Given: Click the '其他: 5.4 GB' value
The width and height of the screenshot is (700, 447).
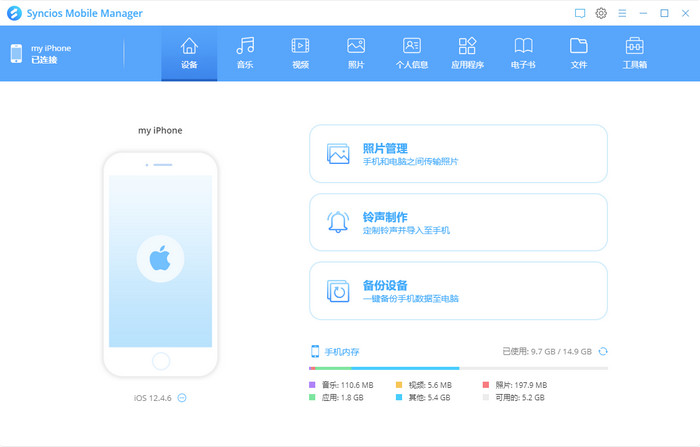Looking at the screenshot, I should click(x=429, y=397).
